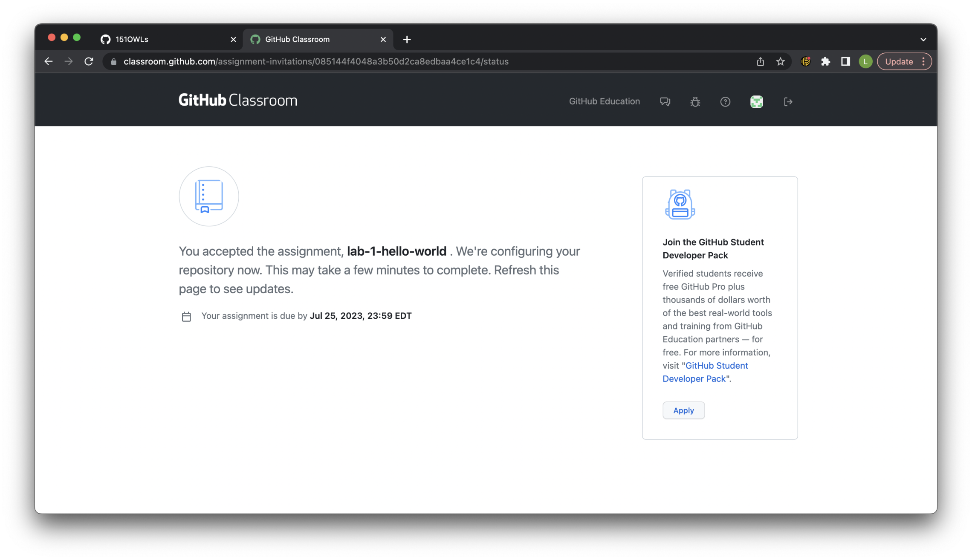The image size is (972, 560).
Task: Open the GitHub Education link
Action: coord(604,101)
